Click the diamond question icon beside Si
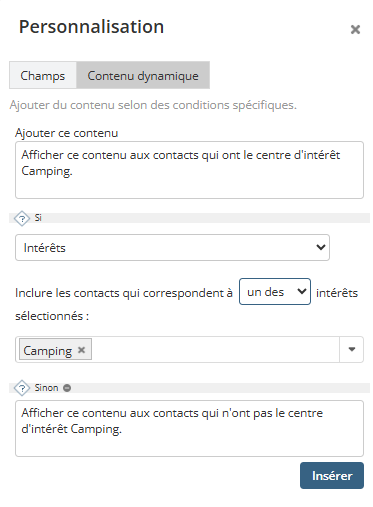 pyautogui.click(x=22, y=219)
